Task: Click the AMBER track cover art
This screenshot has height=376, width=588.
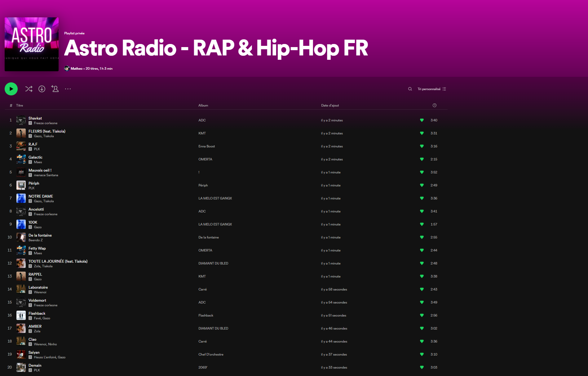Action: tap(21, 328)
